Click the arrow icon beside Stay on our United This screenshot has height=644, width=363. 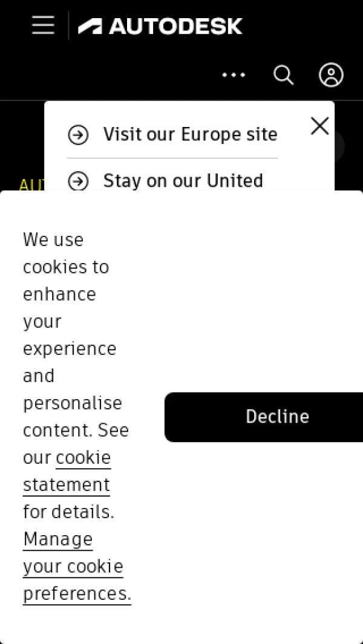(x=78, y=181)
